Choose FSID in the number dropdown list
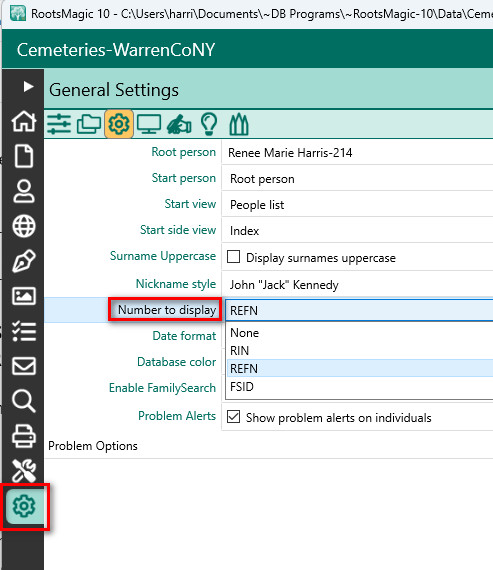Image resolution: width=493 pixels, height=570 pixels. (x=360, y=387)
